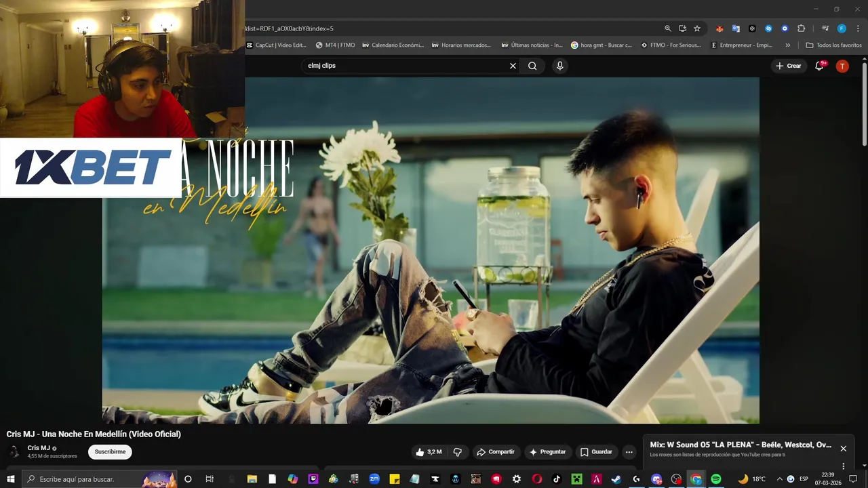Click the Compartir share button

point(495,452)
